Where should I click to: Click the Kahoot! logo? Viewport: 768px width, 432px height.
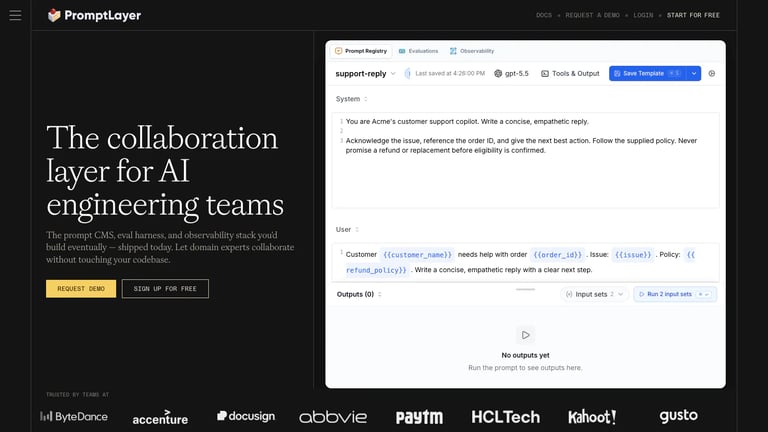(592, 417)
